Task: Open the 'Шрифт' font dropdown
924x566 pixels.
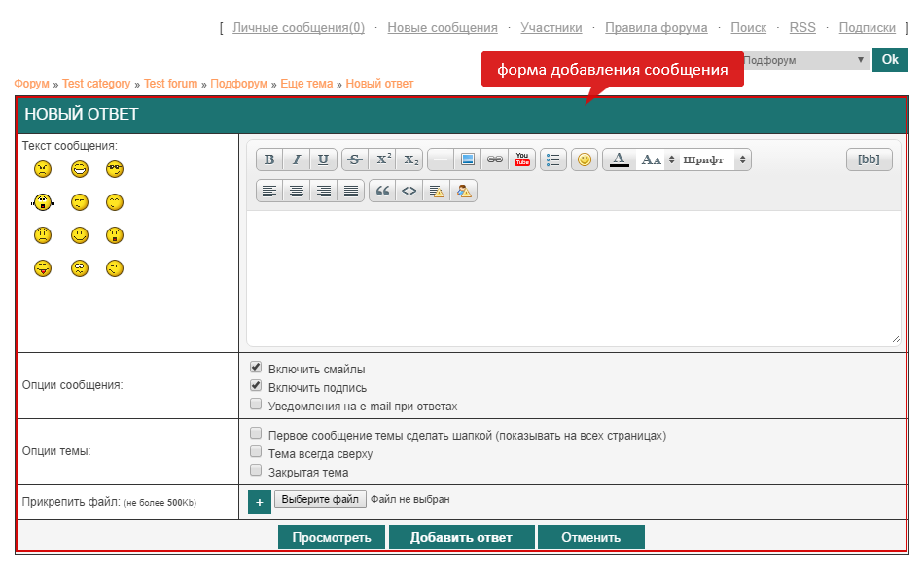Action: click(715, 159)
